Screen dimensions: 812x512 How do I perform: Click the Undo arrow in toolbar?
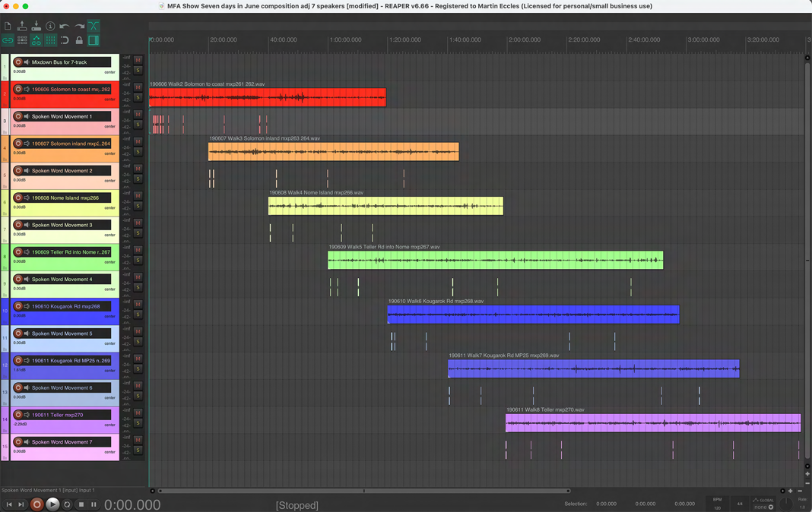click(x=65, y=26)
